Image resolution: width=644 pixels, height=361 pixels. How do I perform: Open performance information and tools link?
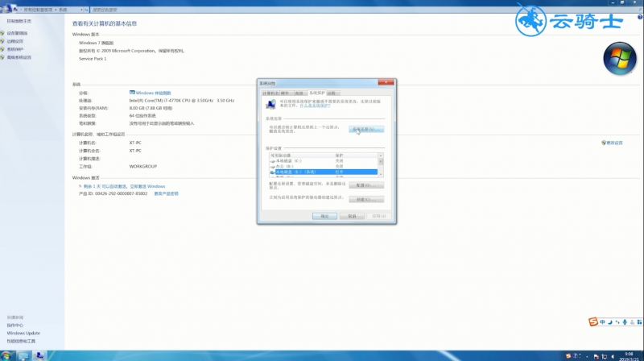pos(21,342)
